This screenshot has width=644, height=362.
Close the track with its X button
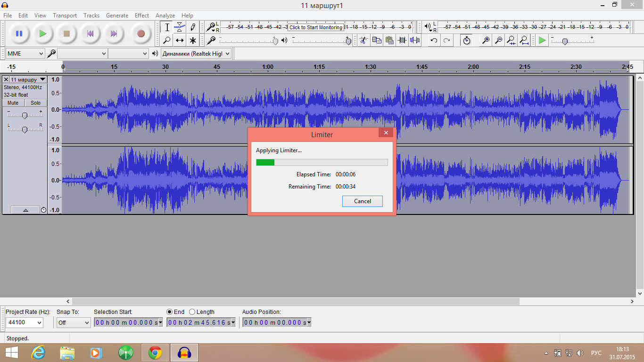click(6, 80)
